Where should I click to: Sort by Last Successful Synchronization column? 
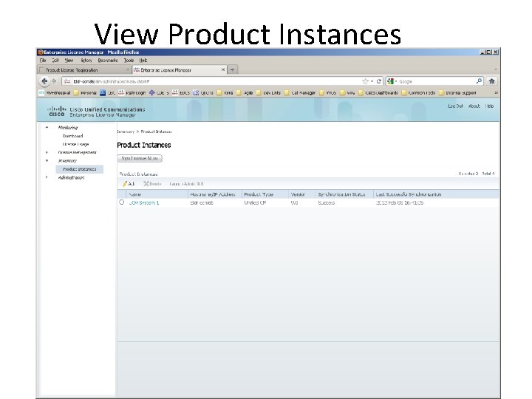[437, 194]
